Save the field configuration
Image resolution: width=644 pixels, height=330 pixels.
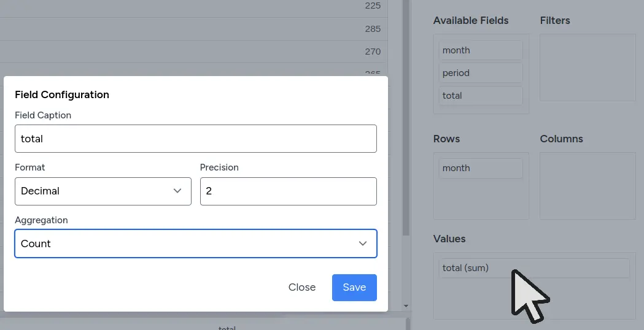tap(354, 287)
